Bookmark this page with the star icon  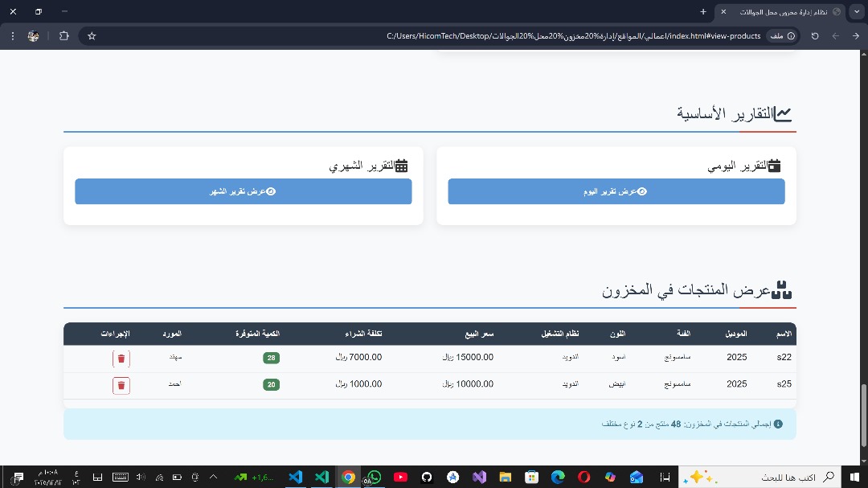point(92,36)
